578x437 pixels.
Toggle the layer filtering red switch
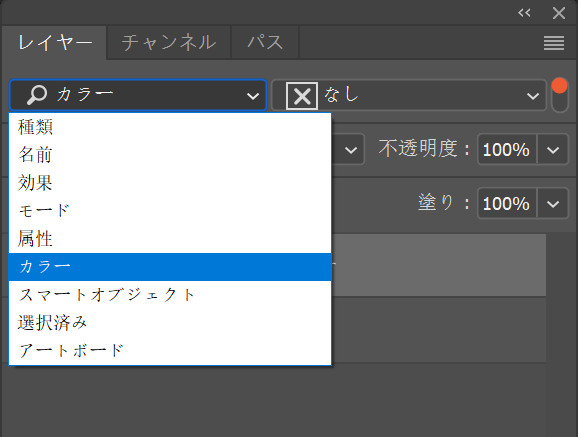click(559, 95)
